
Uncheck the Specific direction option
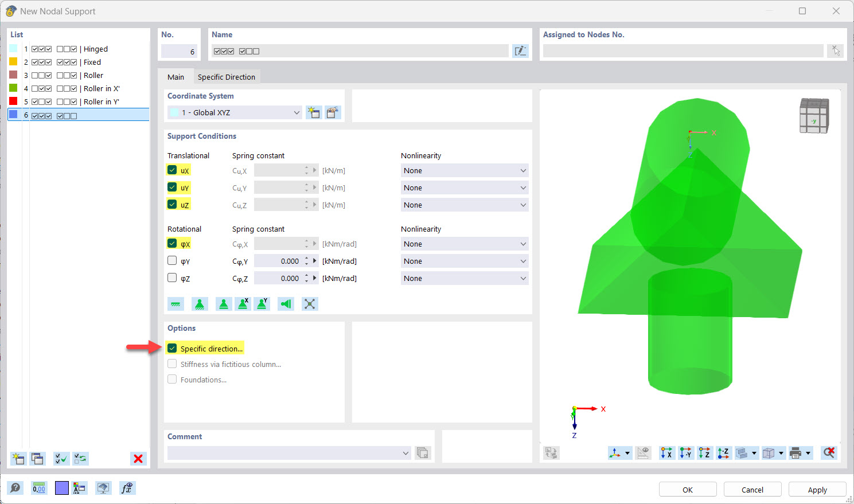(x=172, y=348)
